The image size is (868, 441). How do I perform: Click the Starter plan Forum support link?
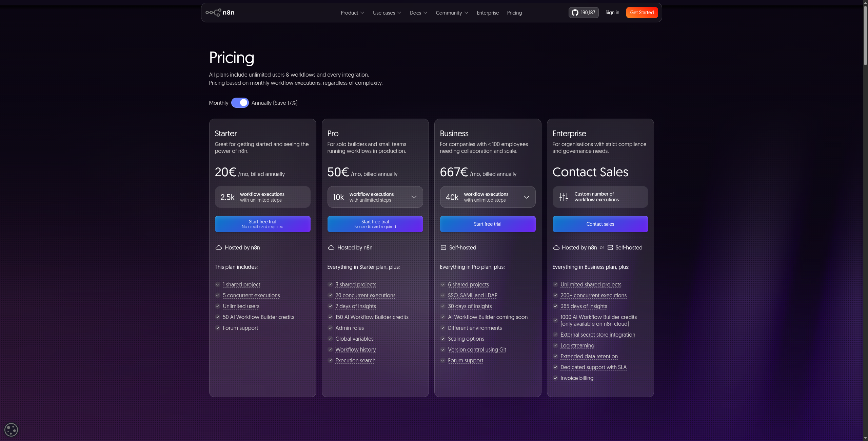coord(240,328)
